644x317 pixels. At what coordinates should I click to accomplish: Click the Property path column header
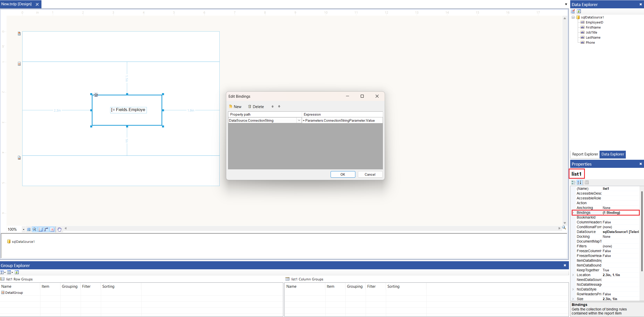[265, 114]
